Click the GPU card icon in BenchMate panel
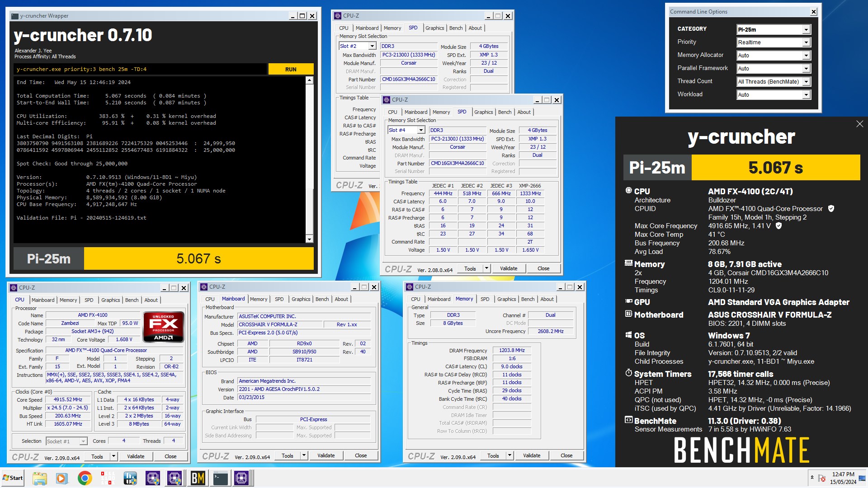The width and height of the screenshot is (868, 488). pyautogui.click(x=628, y=301)
